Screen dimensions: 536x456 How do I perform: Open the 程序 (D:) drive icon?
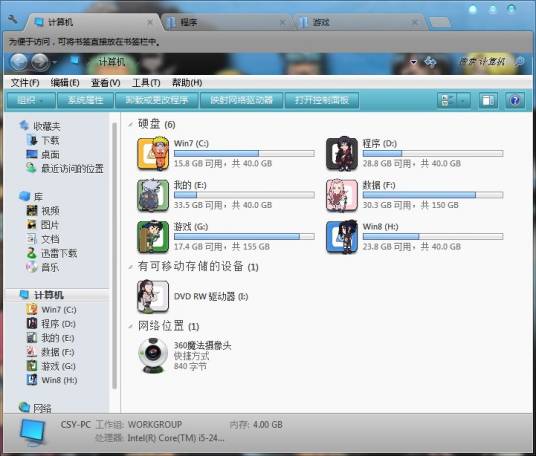tap(342, 153)
